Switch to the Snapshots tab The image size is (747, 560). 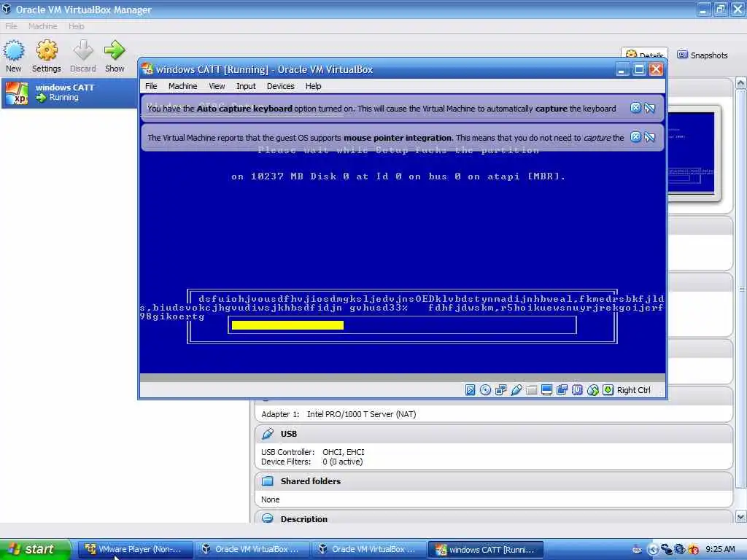(x=703, y=55)
